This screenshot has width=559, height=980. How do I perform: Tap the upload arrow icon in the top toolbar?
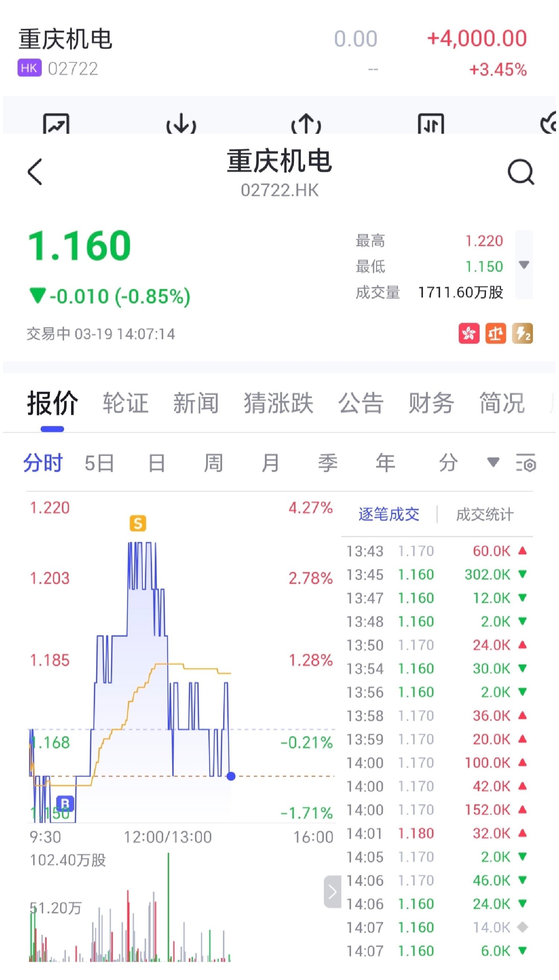point(306,124)
